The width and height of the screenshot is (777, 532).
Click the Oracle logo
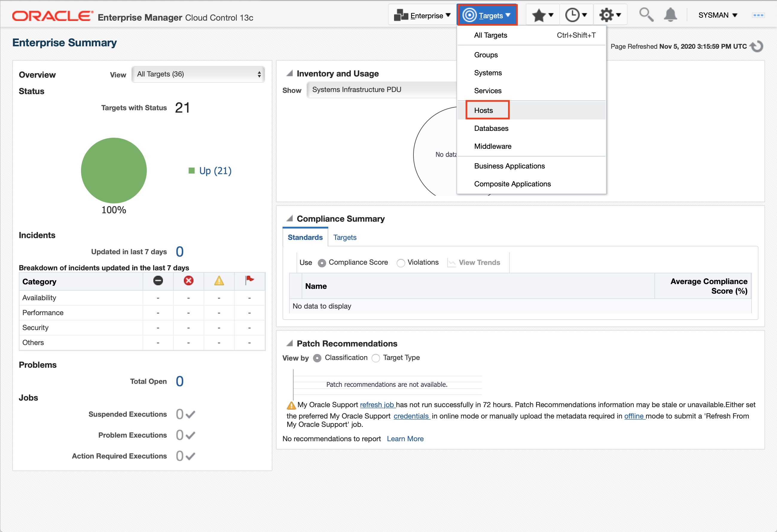(x=53, y=16)
